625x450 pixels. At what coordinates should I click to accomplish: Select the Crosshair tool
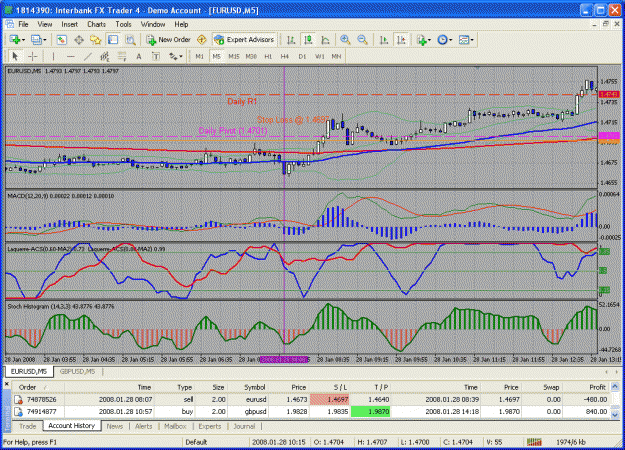32,57
